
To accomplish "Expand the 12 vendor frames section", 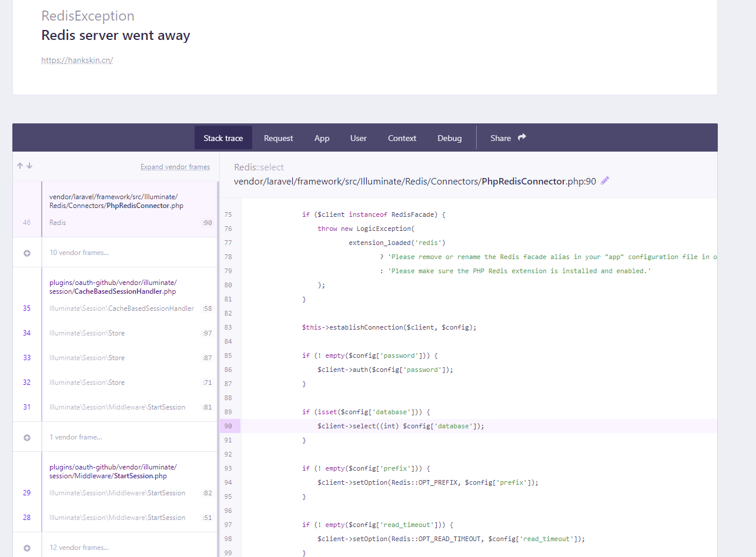I will [x=79, y=547].
